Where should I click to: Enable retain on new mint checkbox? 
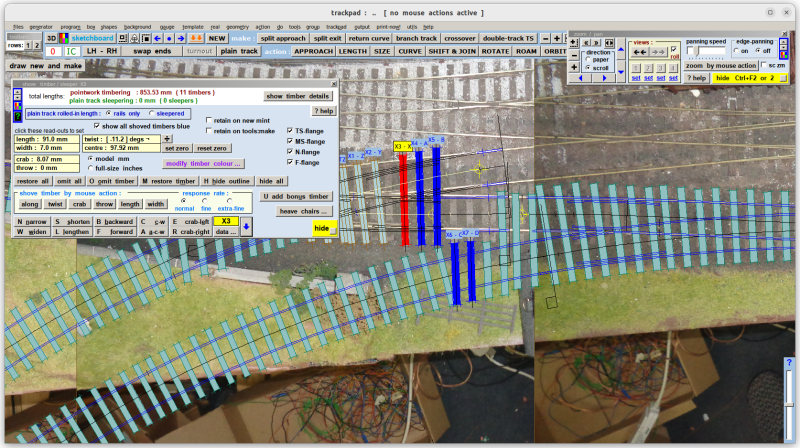208,120
